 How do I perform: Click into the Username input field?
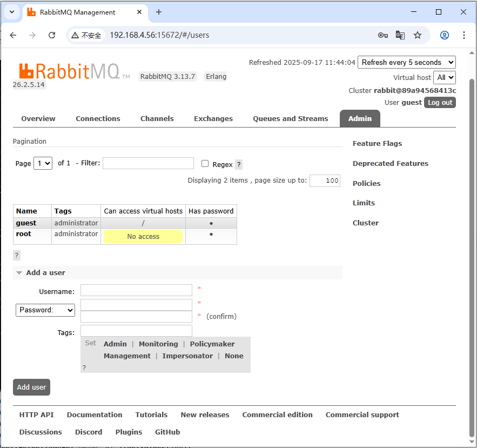tap(136, 291)
